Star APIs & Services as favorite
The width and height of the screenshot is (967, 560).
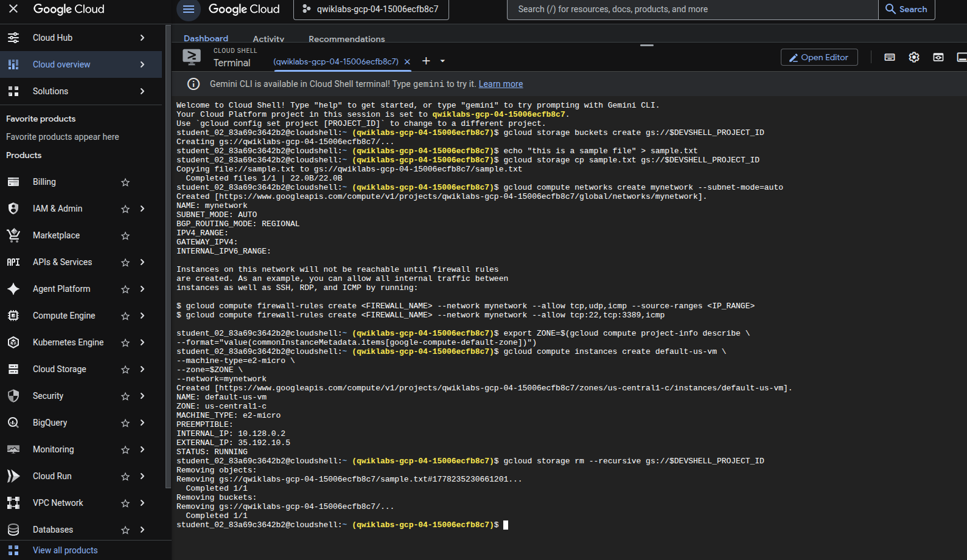point(125,263)
